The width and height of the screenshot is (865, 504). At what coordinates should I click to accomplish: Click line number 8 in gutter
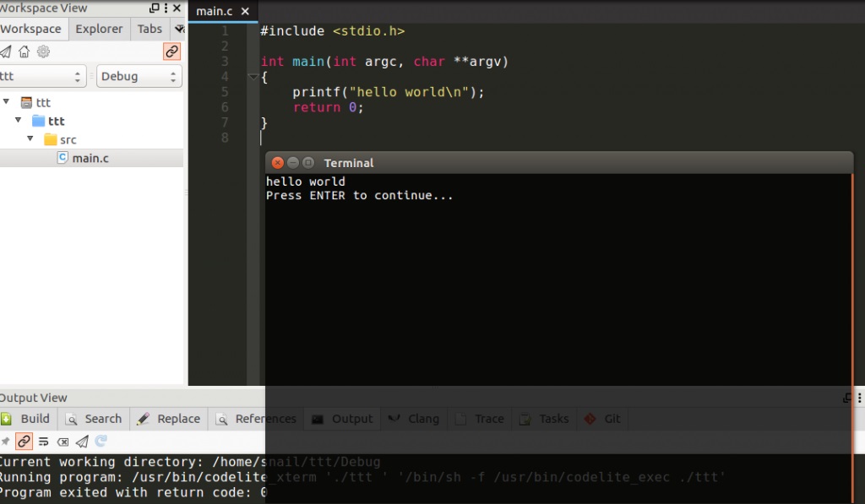[x=225, y=138]
